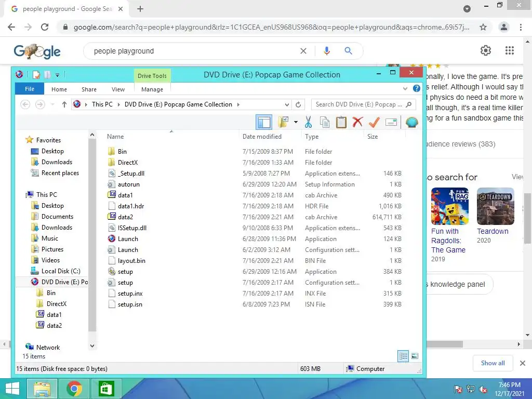The image size is (532, 399).
Task: Open the address bar history dropdown
Action: tap(287, 104)
